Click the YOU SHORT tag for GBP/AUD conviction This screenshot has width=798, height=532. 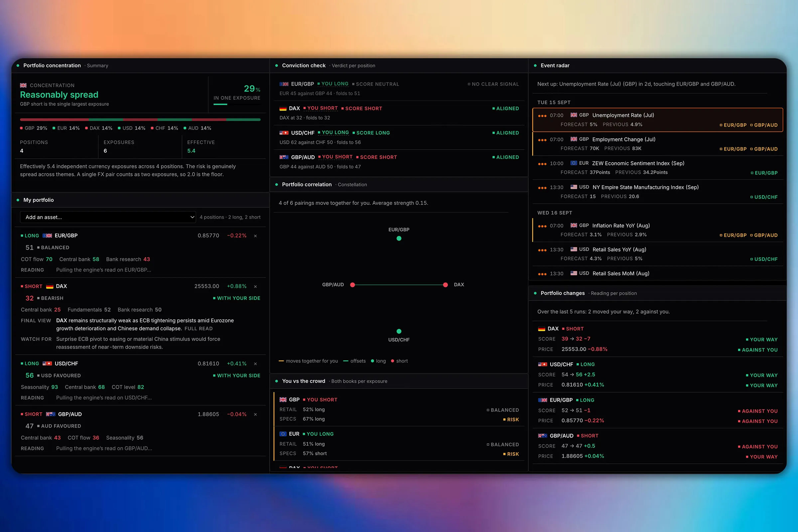[x=337, y=157]
